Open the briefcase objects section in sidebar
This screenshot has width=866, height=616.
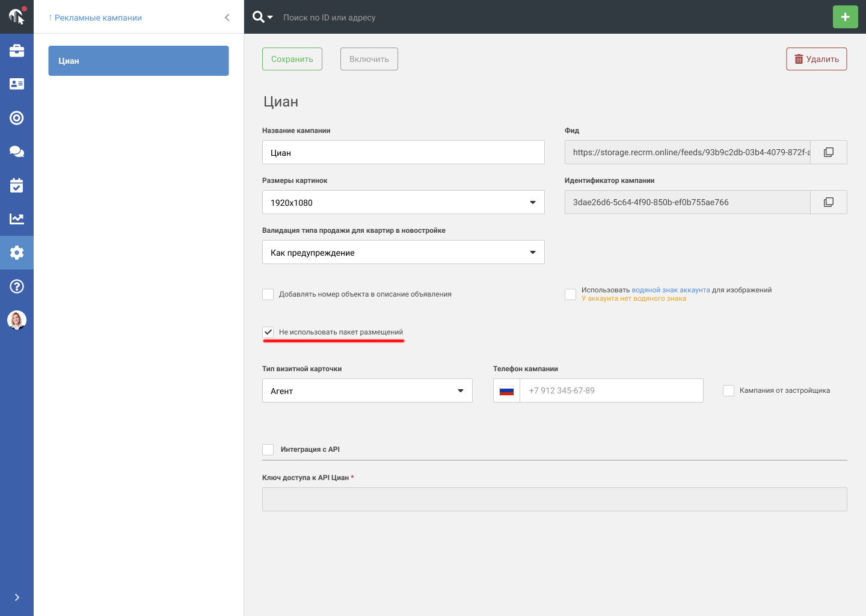pyautogui.click(x=17, y=51)
